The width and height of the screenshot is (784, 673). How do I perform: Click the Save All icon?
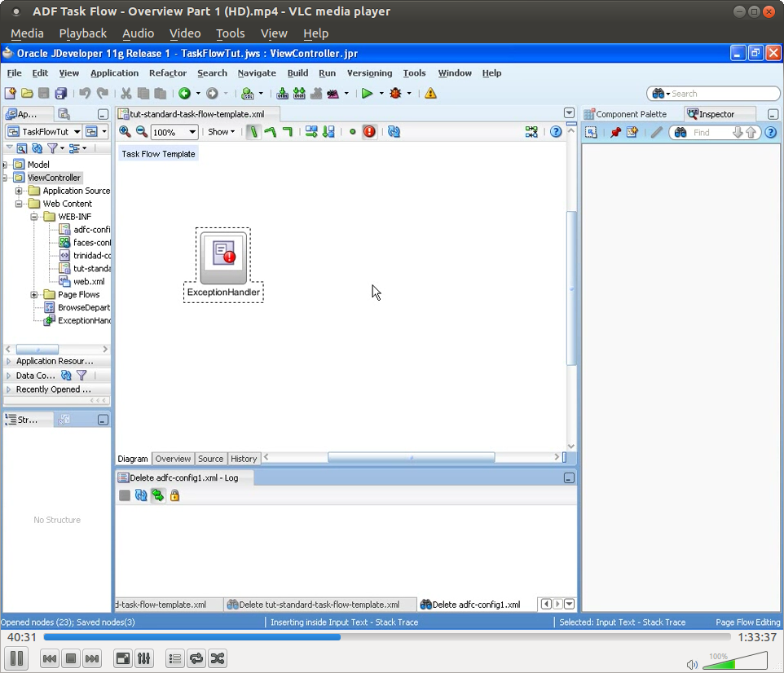(60, 93)
